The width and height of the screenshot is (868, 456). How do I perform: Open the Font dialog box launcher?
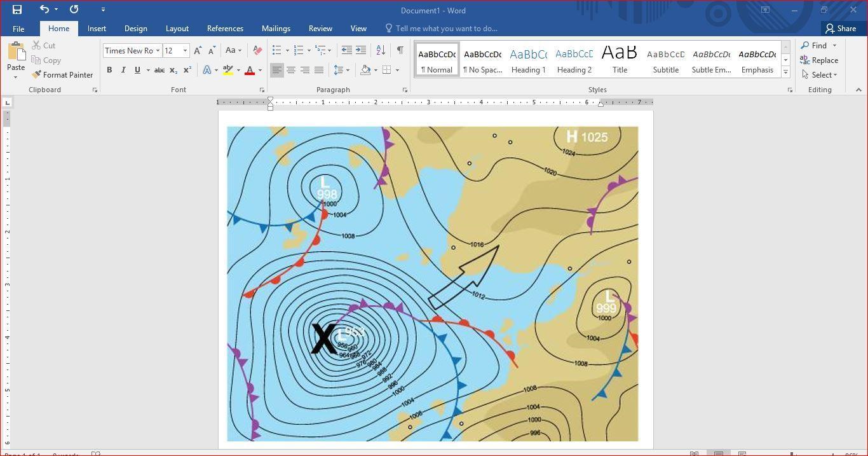pos(262,90)
